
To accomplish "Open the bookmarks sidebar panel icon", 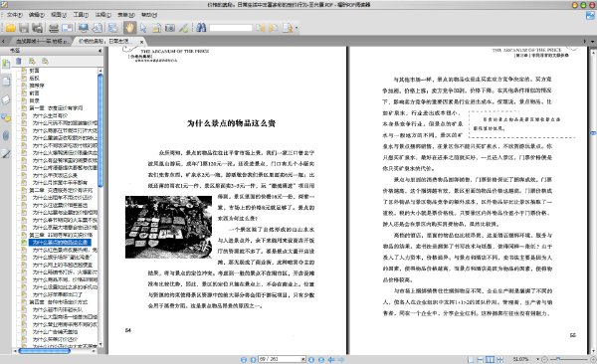I will click(6, 64).
